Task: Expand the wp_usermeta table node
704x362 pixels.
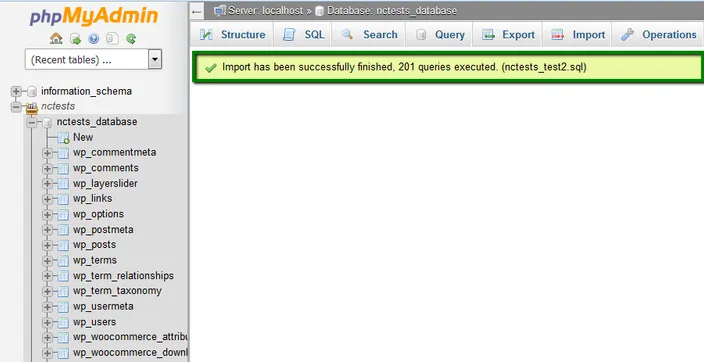Action: tap(47, 307)
